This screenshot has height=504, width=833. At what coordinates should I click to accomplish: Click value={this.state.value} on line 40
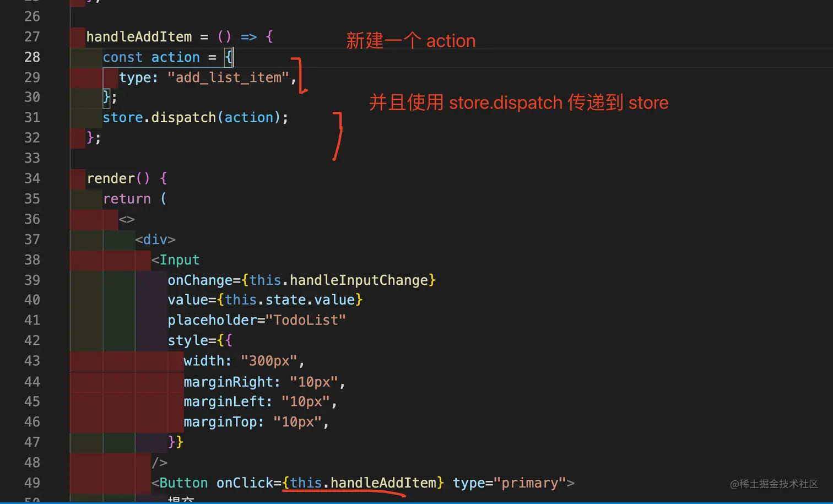click(265, 300)
